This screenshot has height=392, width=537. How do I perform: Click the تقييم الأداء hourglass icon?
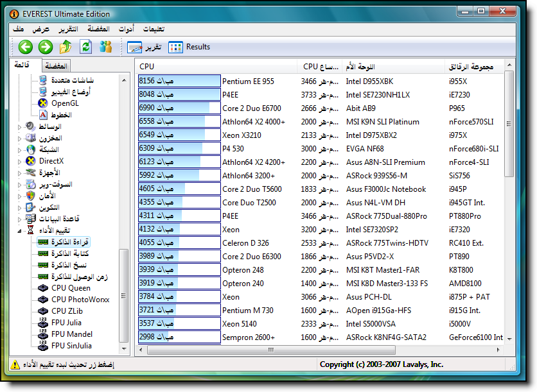point(30,230)
